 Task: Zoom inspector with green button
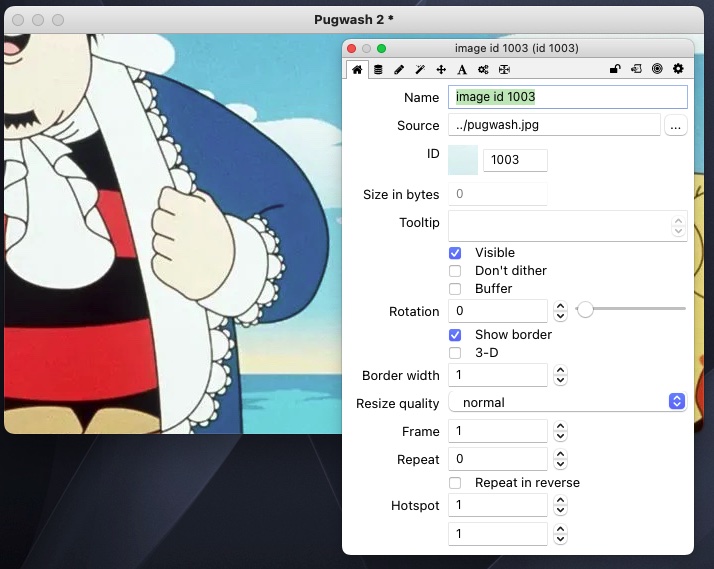coord(382,48)
